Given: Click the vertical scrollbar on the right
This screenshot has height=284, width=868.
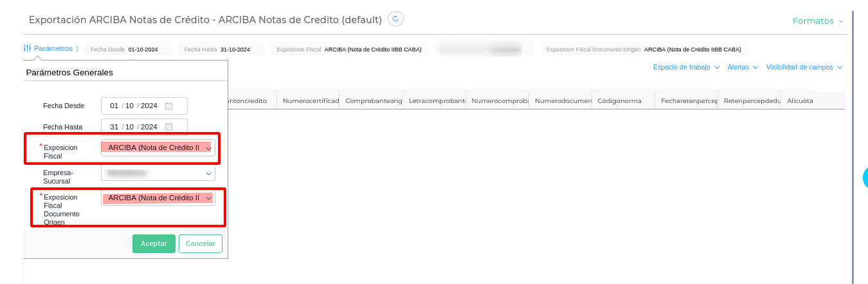Looking at the screenshot, I should 853,147.
